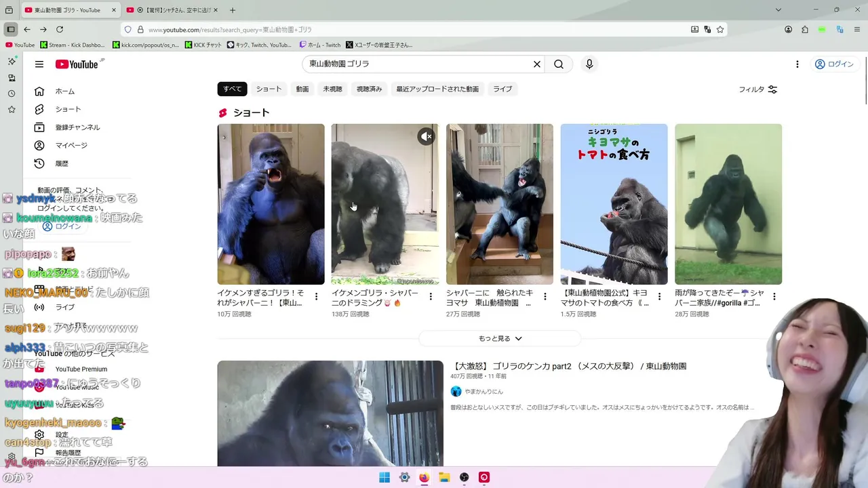This screenshot has width=868, height=488.
Task: Open the イケメンすぎるゴリラ short thumbnail
Action: coord(271,204)
